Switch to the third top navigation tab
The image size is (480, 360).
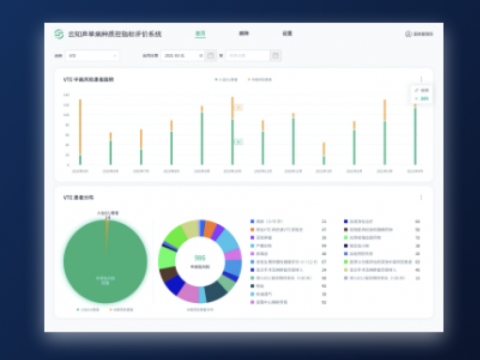pos(287,33)
